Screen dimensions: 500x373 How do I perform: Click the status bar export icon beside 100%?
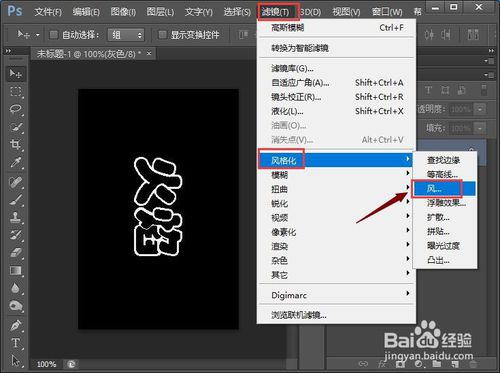pyautogui.click(x=71, y=364)
